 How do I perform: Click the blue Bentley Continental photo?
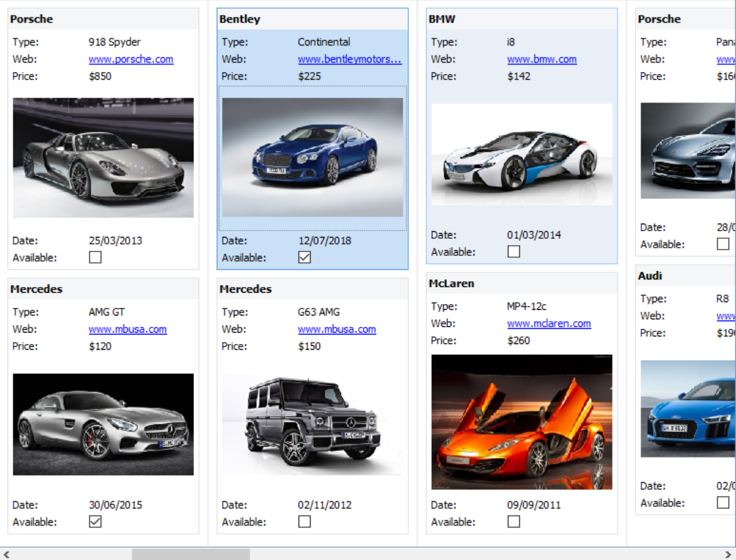(313, 158)
